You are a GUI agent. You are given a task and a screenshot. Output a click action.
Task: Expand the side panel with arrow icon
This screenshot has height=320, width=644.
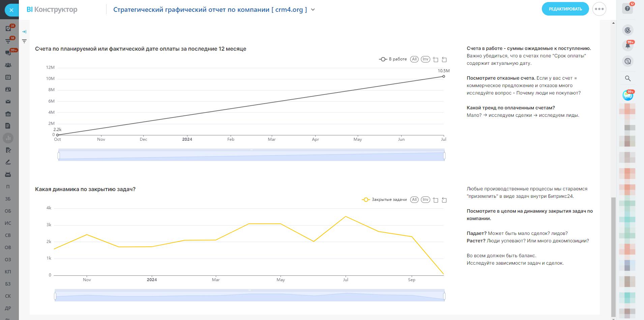point(24,32)
